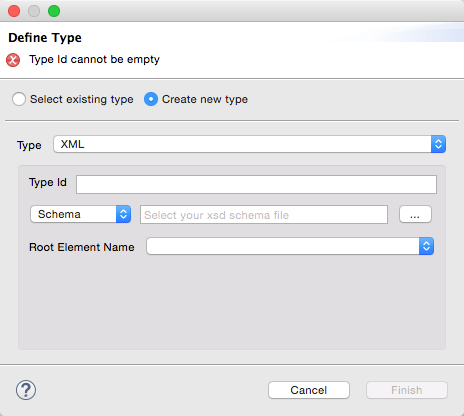Click the 'Define Type' heading
Viewport: 464px width, 416px height.
point(45,38)
